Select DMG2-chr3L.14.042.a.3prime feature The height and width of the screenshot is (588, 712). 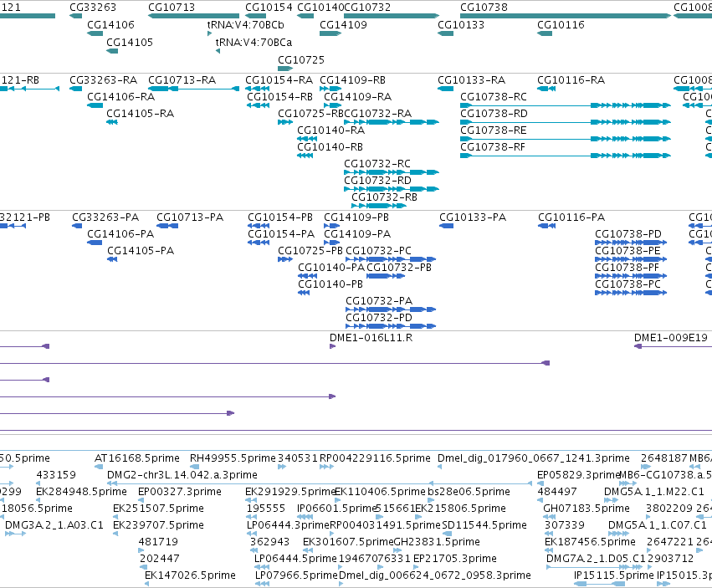[x=182, y=475]
